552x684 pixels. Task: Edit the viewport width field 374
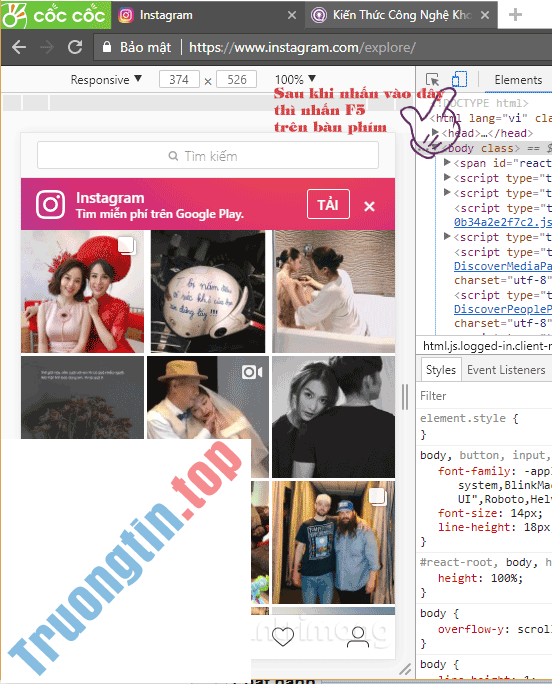click(179, 79)
